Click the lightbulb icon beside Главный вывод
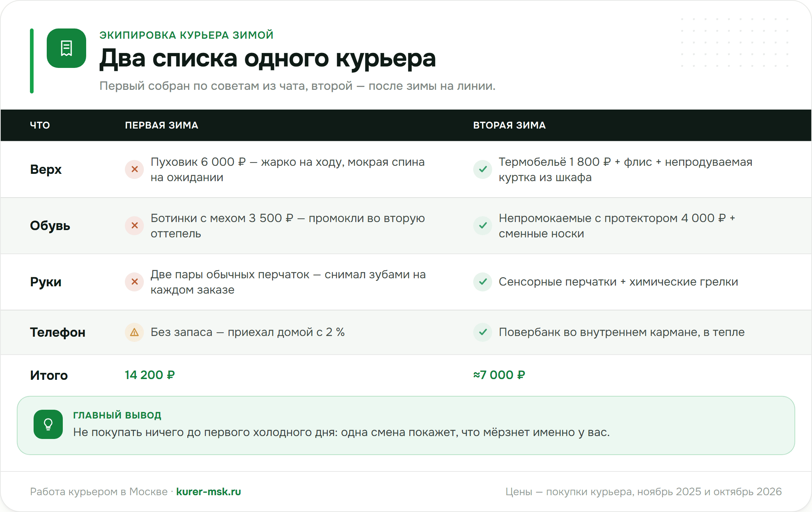The width and height of the screenshot is (812, 512). (x=48, y=424)
